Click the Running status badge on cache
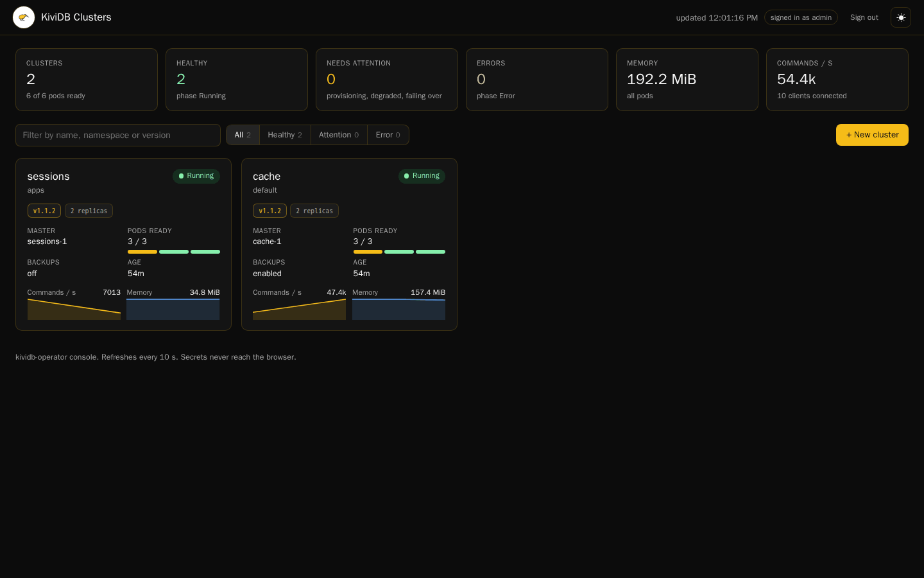 (422, 176)
